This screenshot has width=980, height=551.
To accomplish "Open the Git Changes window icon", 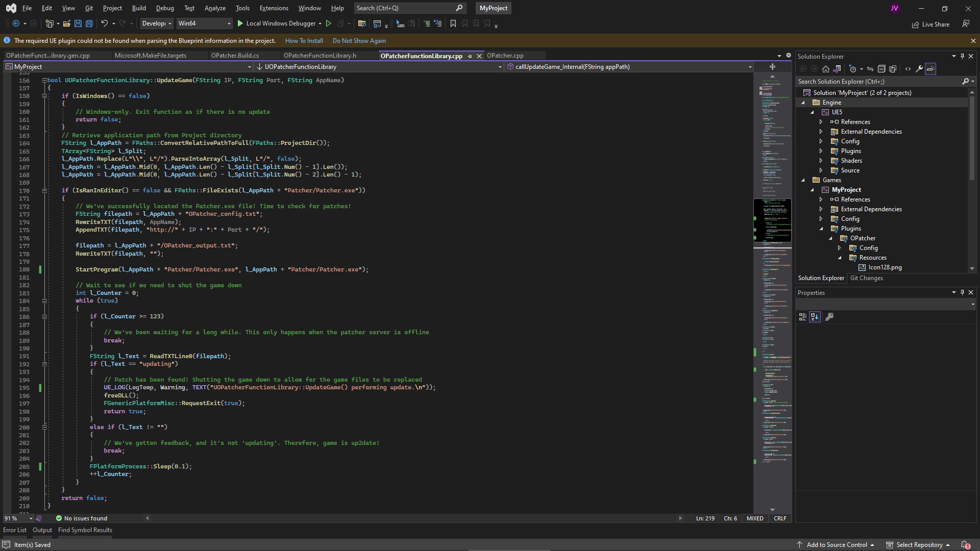I will (x=867, y=278).
